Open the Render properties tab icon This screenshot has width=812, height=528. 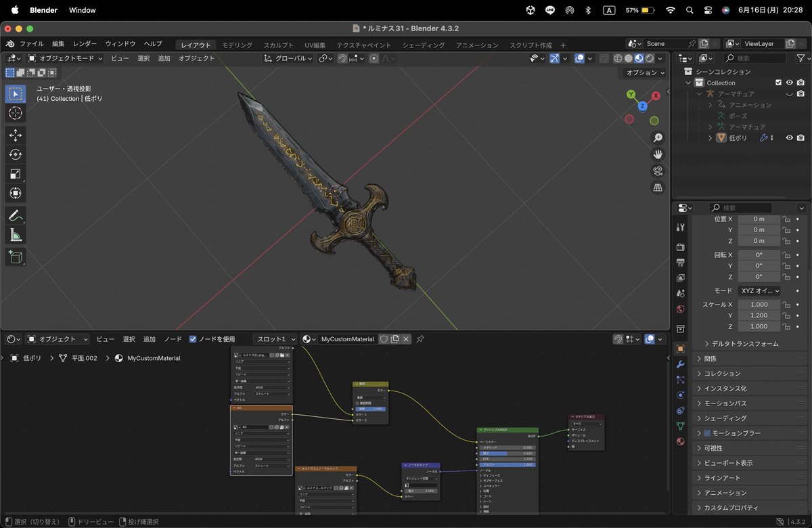(681, 247)
